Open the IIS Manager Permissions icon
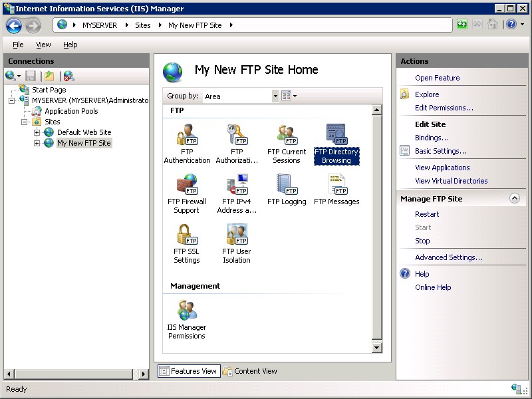The width and height of the screenshot is (532, 399). [x=187, y=310]
